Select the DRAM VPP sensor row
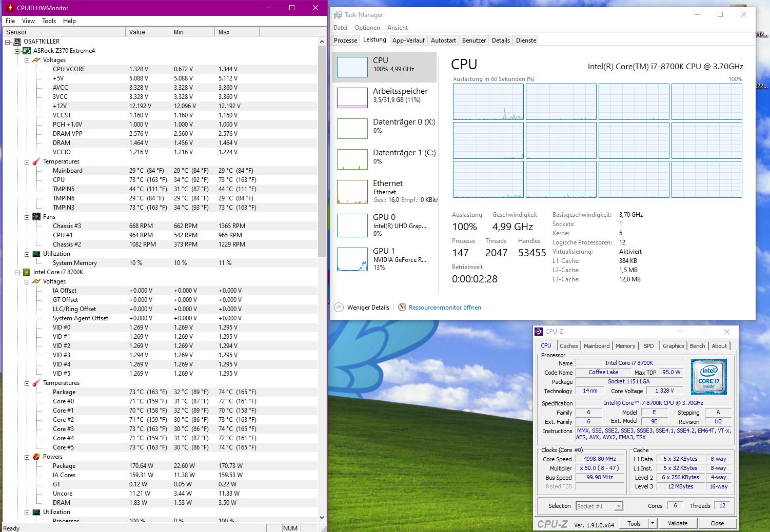This screenshot has height=532, width=770. (160, 134)
